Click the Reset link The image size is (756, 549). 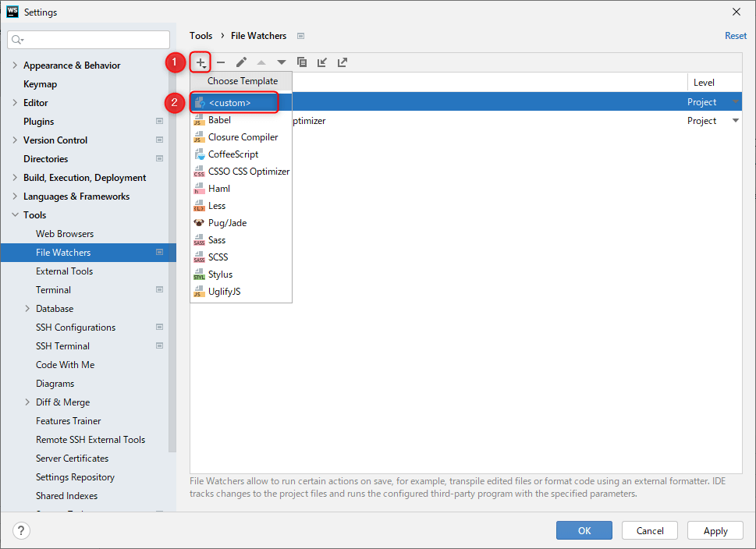click(735, 36)
